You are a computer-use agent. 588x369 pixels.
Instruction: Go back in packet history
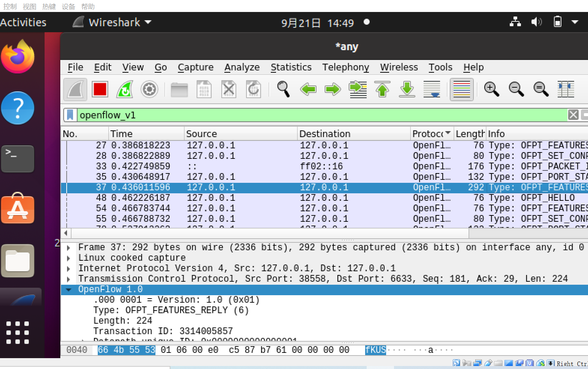[x=308, y=90]
